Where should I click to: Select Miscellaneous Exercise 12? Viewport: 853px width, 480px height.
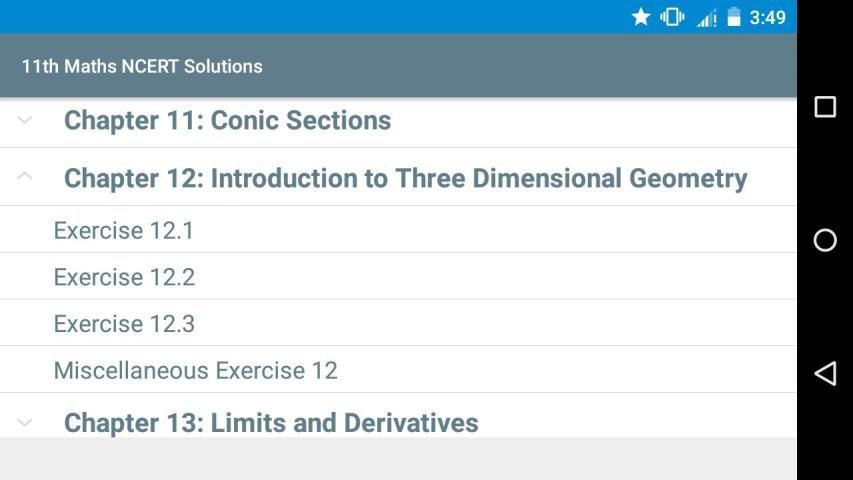(x=196, y=371)
